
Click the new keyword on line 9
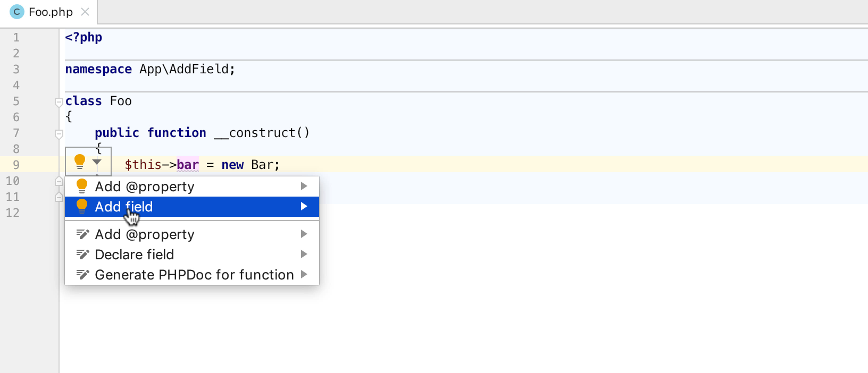pos(232,165)
